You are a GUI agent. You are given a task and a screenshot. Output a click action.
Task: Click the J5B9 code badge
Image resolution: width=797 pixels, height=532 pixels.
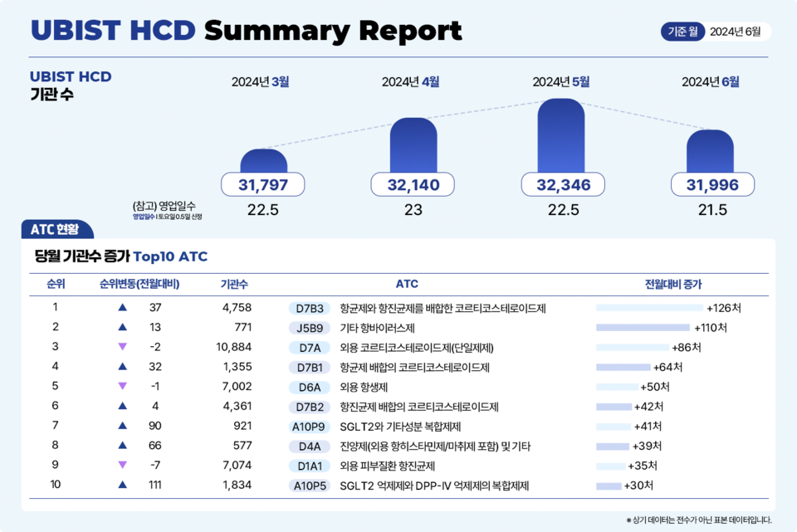click(x=310, y=328)
